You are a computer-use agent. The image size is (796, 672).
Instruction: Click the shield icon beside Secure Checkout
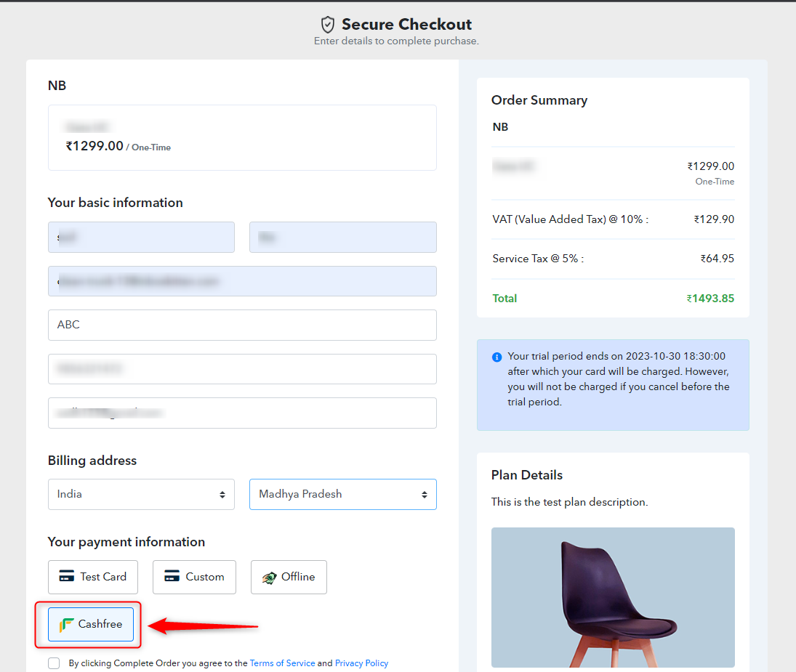tap(328, 25)
